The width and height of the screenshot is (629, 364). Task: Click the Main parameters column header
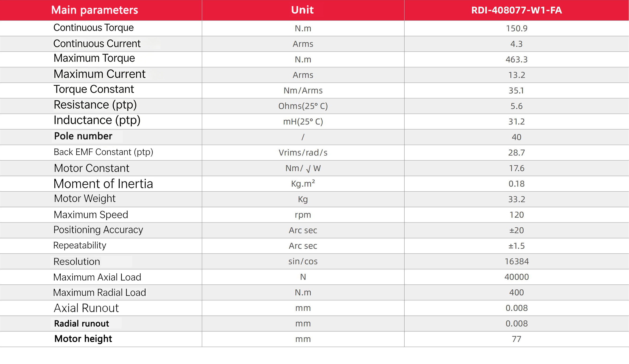(95, 10)
